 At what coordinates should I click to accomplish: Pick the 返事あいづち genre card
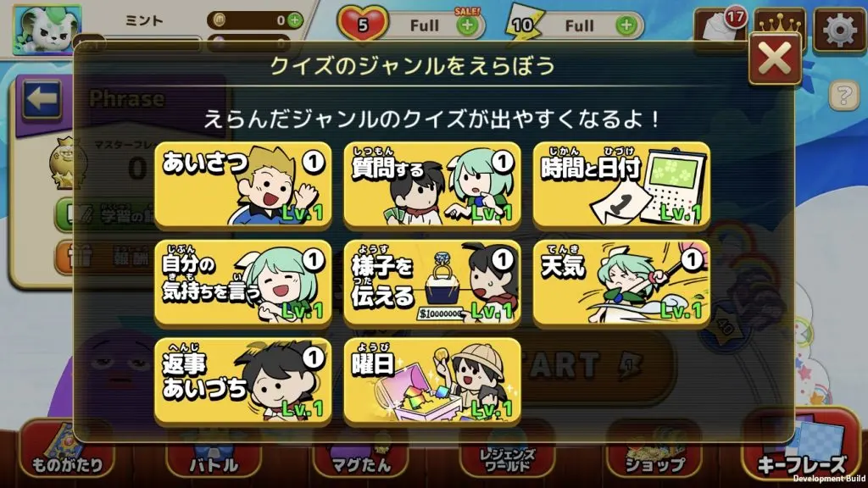point(243,380)
